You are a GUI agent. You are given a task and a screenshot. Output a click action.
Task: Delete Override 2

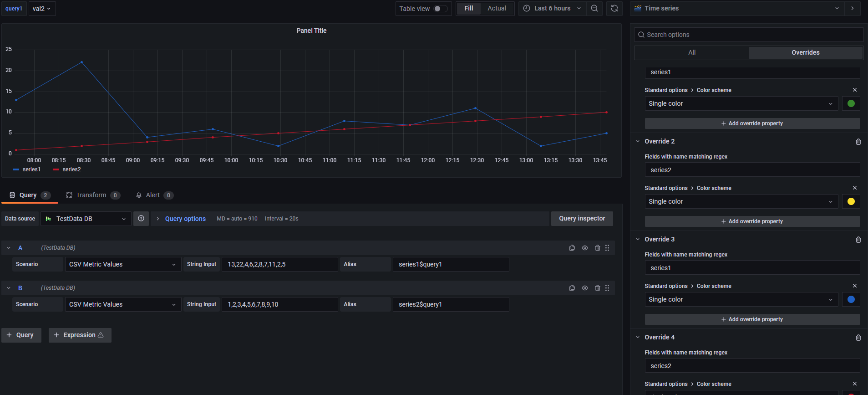point(858,142)
